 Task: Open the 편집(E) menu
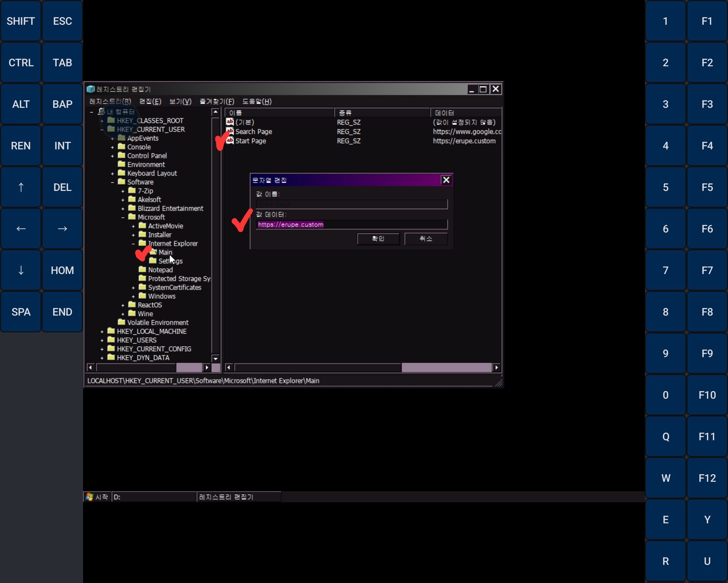point(150,101)
